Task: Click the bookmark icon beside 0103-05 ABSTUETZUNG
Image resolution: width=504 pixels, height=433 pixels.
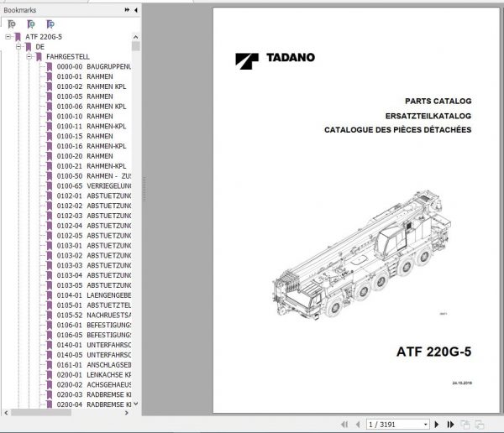Action: (50, 285)
